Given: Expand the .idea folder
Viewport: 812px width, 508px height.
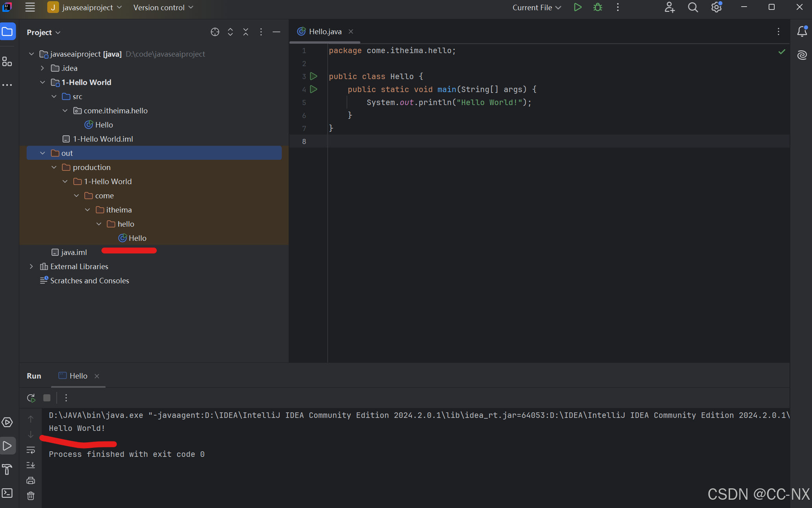Looking at the screenshot, I should point(43,68).
